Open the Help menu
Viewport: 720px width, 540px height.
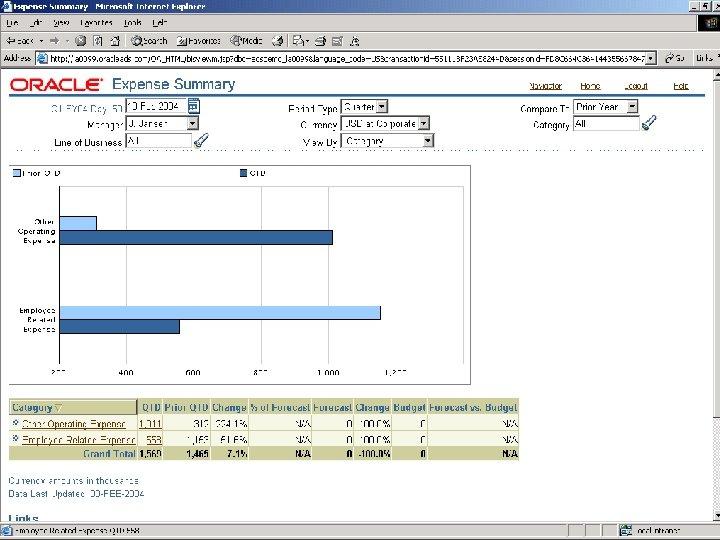(x=159, y=22)
